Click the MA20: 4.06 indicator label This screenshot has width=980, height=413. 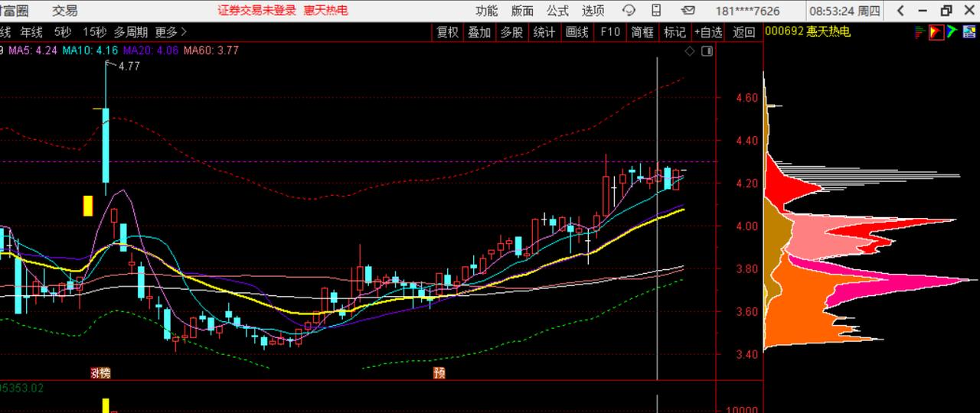tap(150, 51)
